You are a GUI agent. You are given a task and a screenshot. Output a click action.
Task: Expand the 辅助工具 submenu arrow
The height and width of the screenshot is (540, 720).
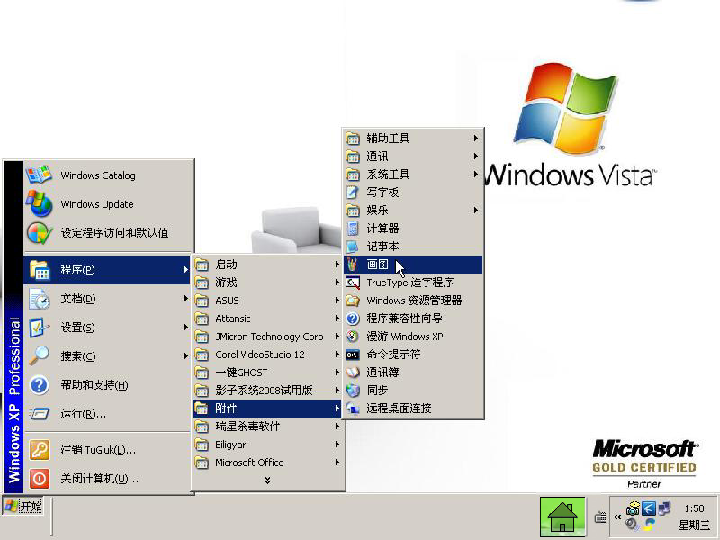pos(476,138)
